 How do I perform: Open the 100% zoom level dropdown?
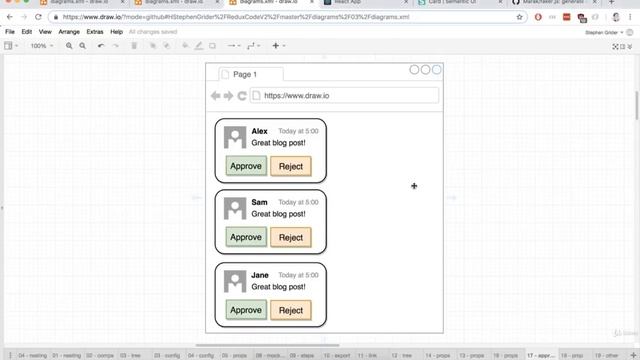point(42,46)
